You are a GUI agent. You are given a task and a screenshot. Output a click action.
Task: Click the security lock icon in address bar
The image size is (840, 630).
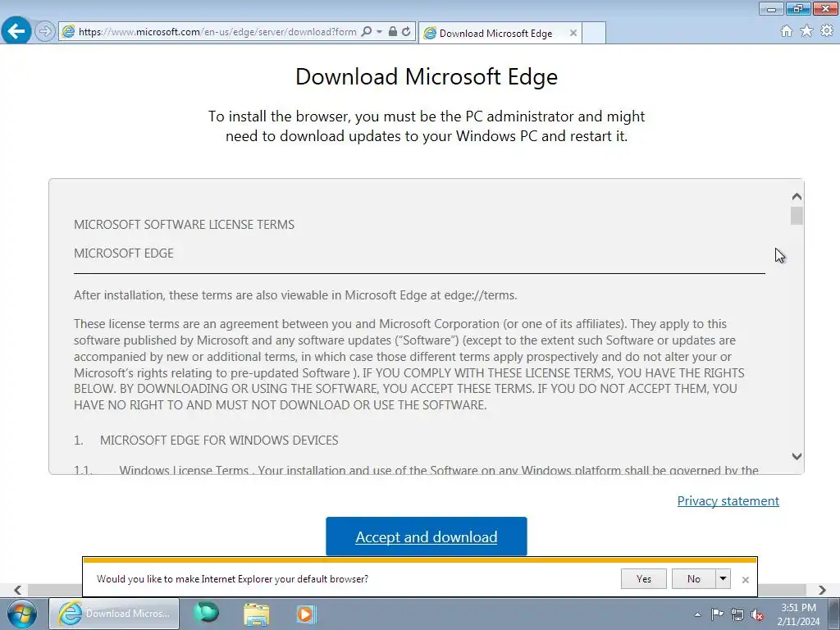click(393, 32)
